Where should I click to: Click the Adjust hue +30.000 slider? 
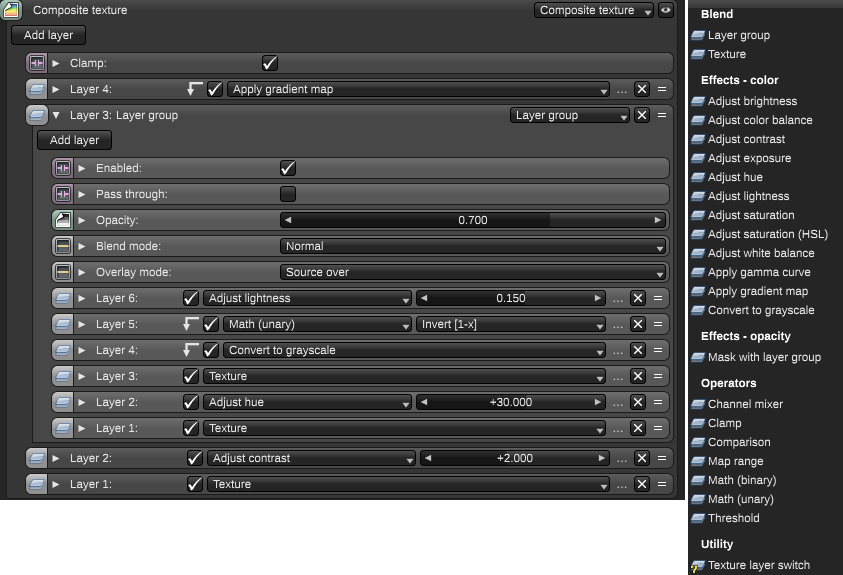[510, 402]
